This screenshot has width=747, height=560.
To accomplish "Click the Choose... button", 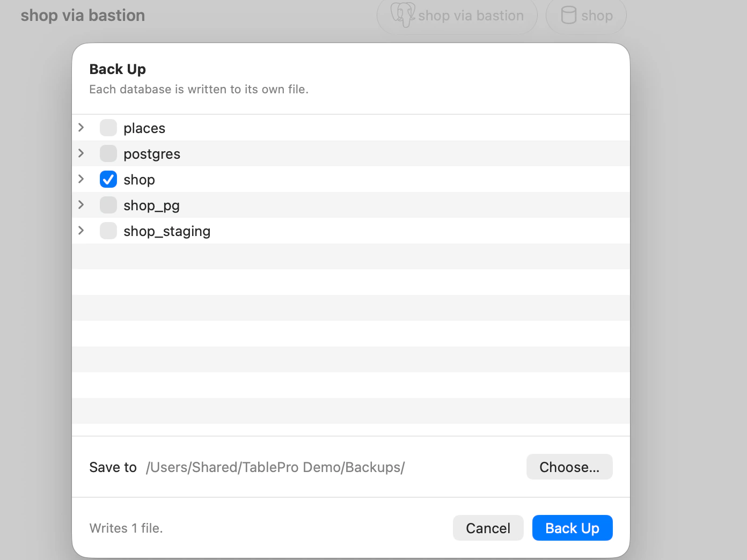I will point(569,467).
